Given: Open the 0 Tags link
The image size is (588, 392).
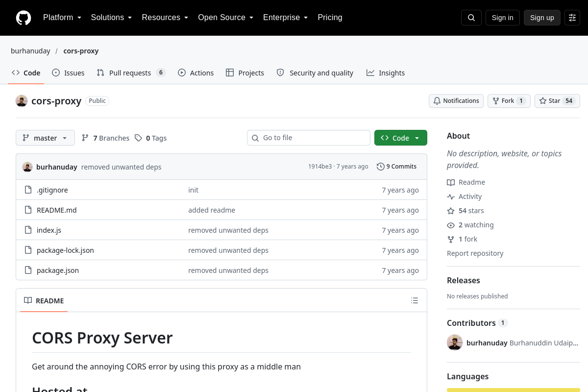Looking at the screenshot, I should pos(151,138).
